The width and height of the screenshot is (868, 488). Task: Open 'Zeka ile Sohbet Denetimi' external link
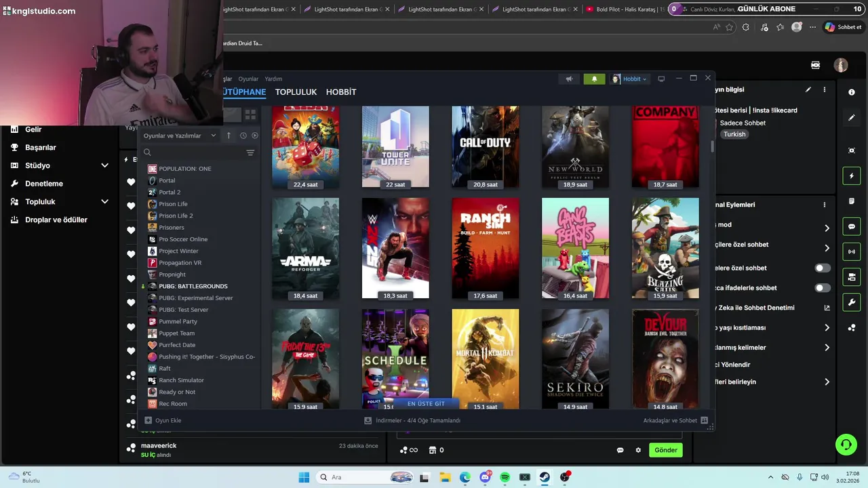tap(827, 308)
